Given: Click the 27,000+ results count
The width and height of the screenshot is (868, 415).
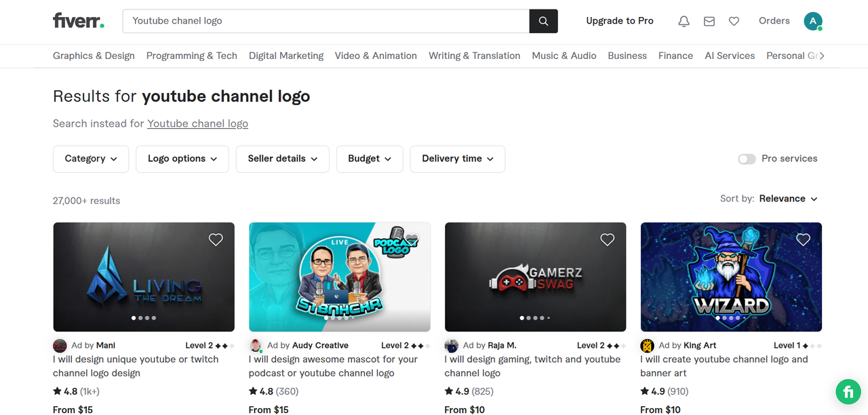Looking at the screenshot, I should pyautogui.click(x=86, y=201).
